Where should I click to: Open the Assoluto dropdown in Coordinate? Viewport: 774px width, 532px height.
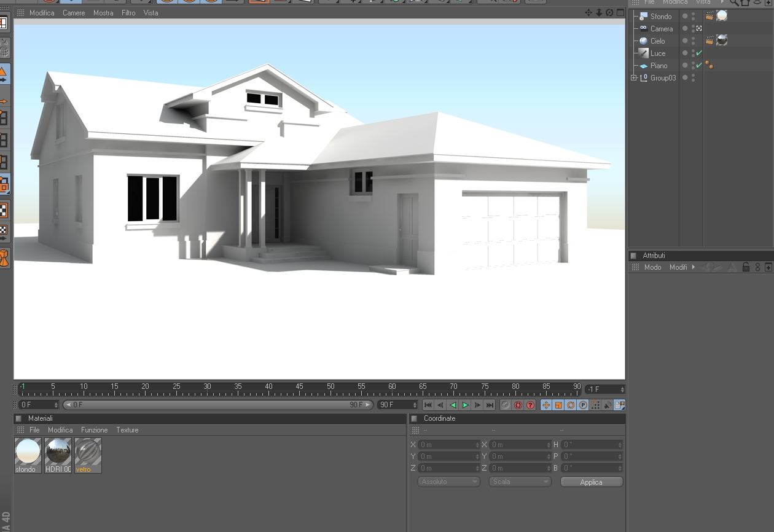tap(448, 482)
